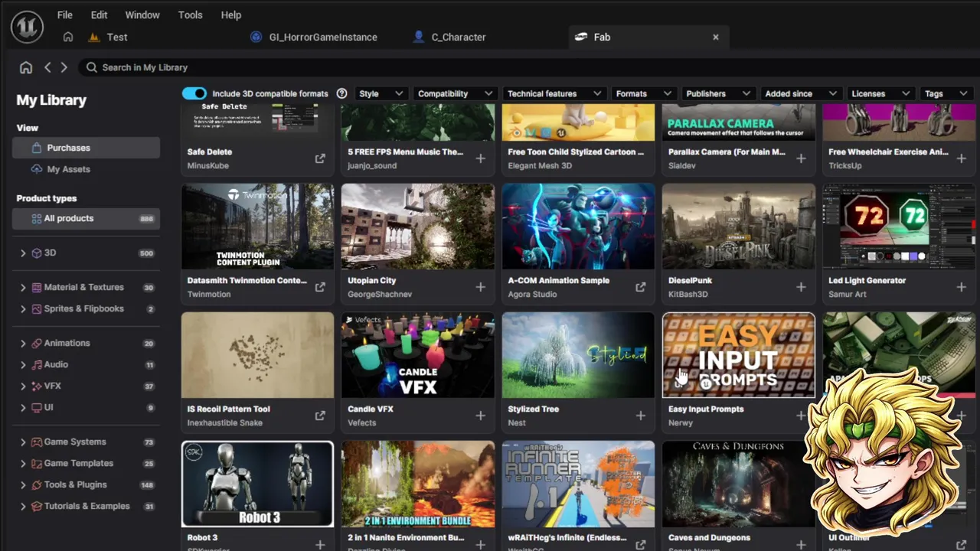The width and height of the screenshot is (980, 551).
Task: Add 5 FREE FPS Menu Music to project
Action: point(480,158)
